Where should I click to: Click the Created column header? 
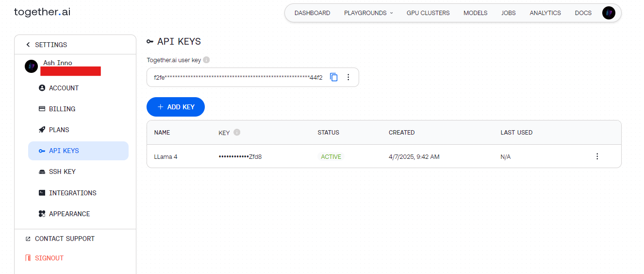tap(402, 133)
